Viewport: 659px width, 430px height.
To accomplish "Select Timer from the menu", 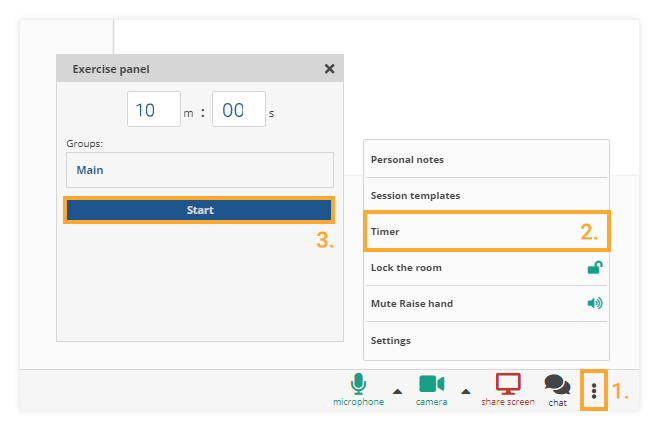I will pyautogui.click(x=486, y=231).
